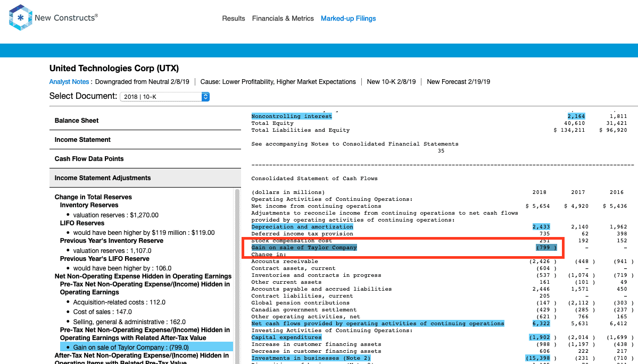The height and width of the screenshot is (364, 638).
Task: Click the New Constructs hexagon logo
Action: tap(20, 18)
